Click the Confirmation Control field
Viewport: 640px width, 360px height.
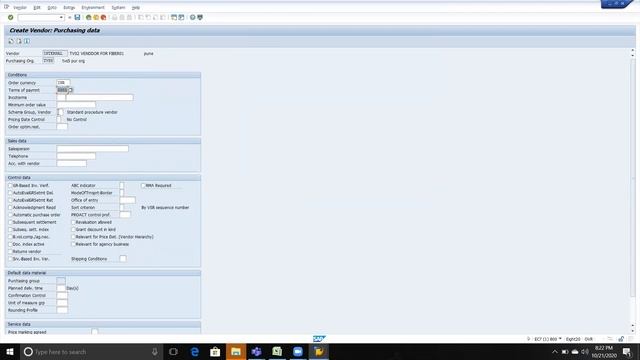pyautogui.click(x=62, y=296)
